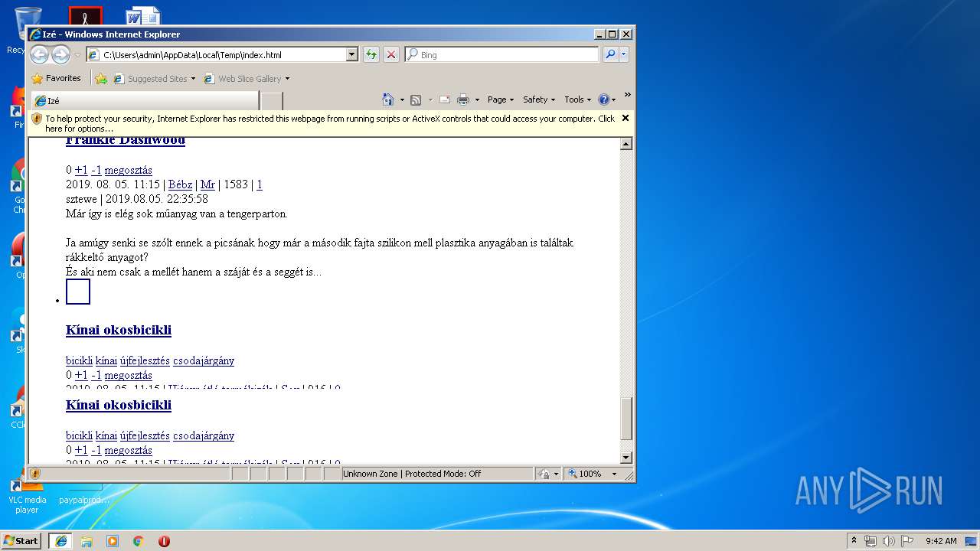Open the Safety menu

[x=539, y=99]
